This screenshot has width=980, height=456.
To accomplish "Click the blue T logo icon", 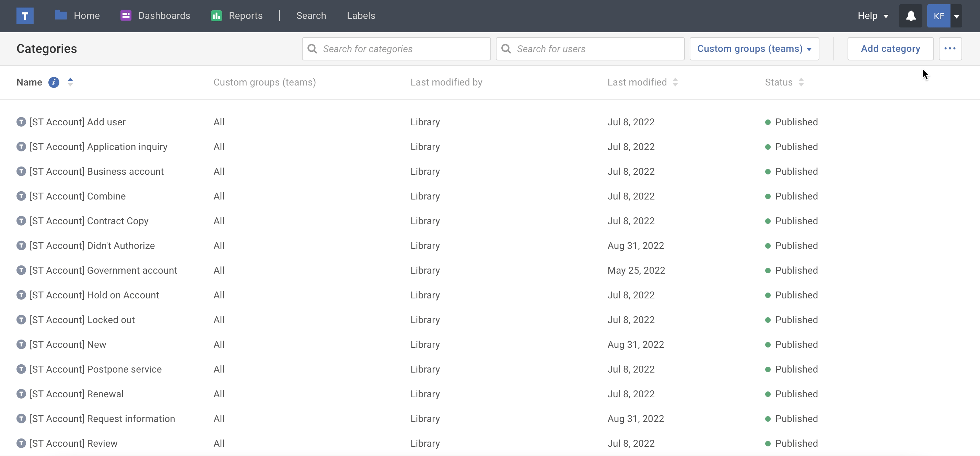I will pos(25,15).
